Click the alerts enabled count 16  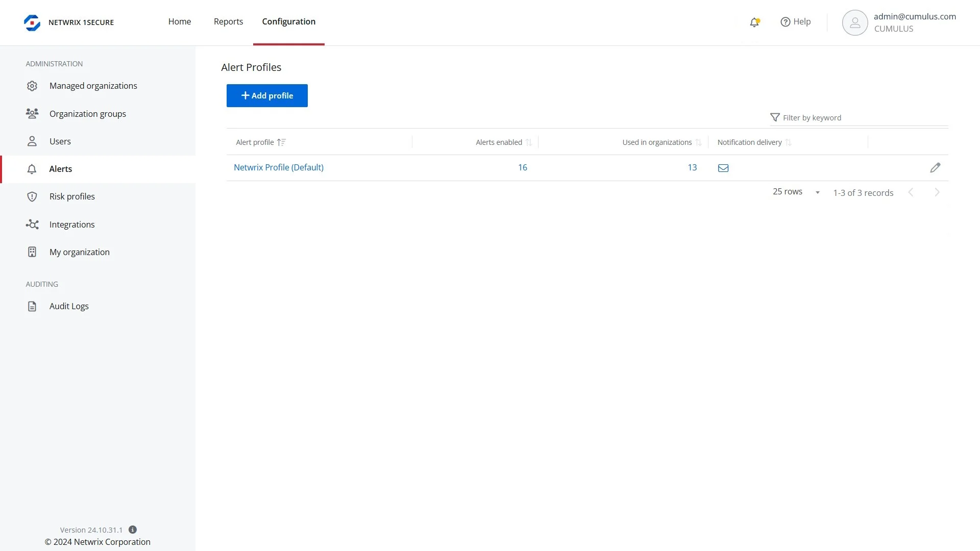pyautogui.click(x=523, y=167)
